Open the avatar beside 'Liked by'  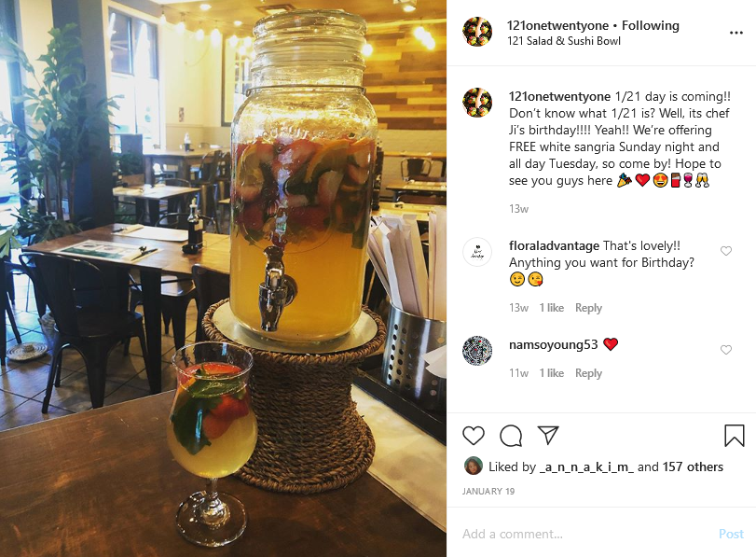tap(474, 466)
